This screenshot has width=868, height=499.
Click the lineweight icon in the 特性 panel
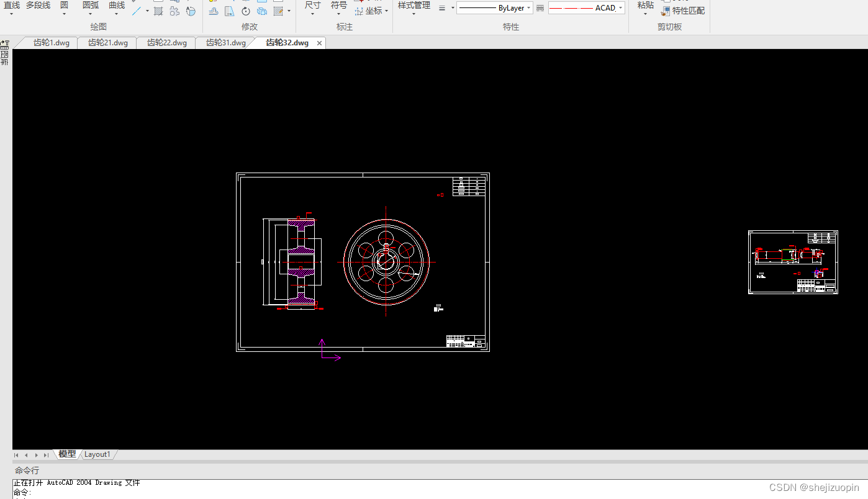[x=442, y=8]
